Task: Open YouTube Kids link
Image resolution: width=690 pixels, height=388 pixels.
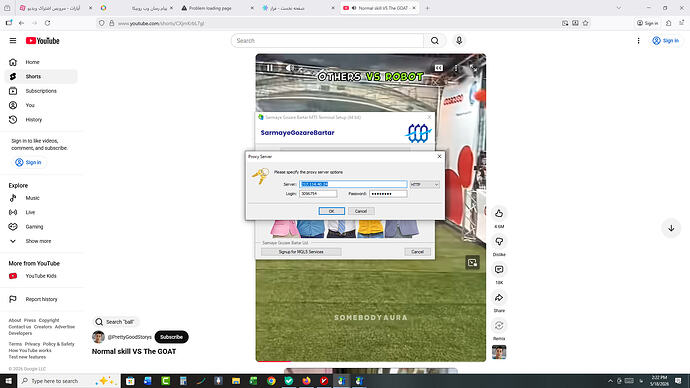Action: point(41,276)
